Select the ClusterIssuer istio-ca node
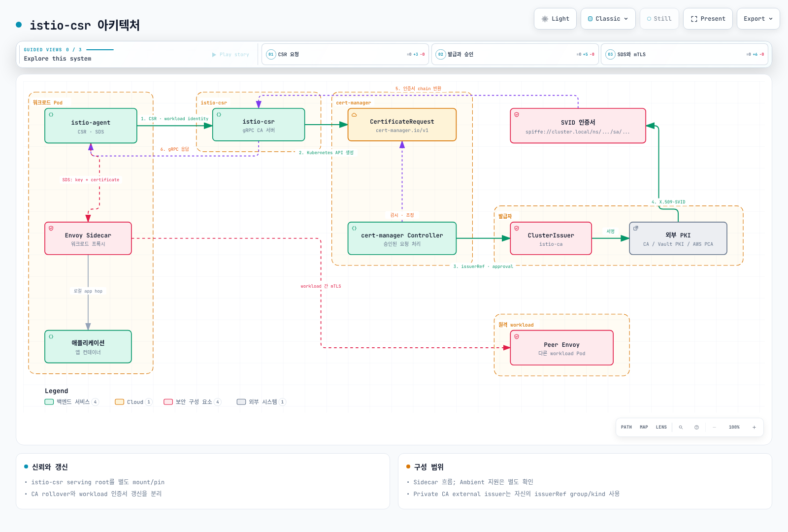This screenshot has width=788, height=532. (551, 238)
